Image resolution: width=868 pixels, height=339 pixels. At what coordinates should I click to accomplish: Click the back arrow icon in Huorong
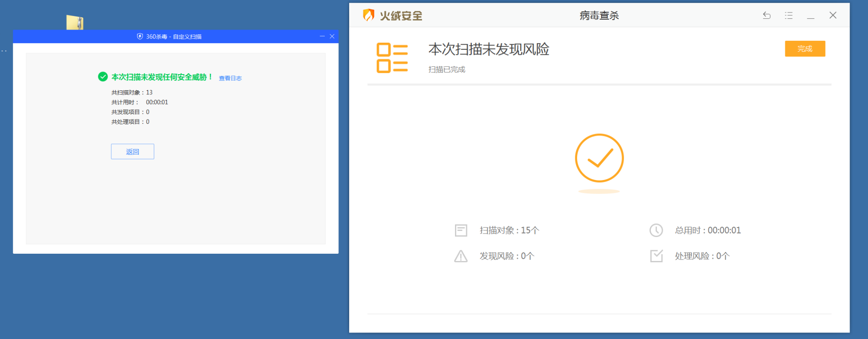pos(766,16)
